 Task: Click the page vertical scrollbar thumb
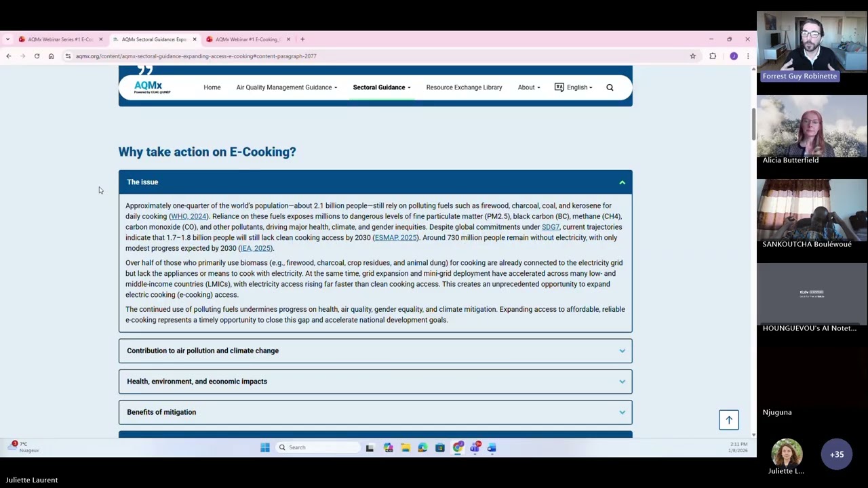[x=753, y=124]
